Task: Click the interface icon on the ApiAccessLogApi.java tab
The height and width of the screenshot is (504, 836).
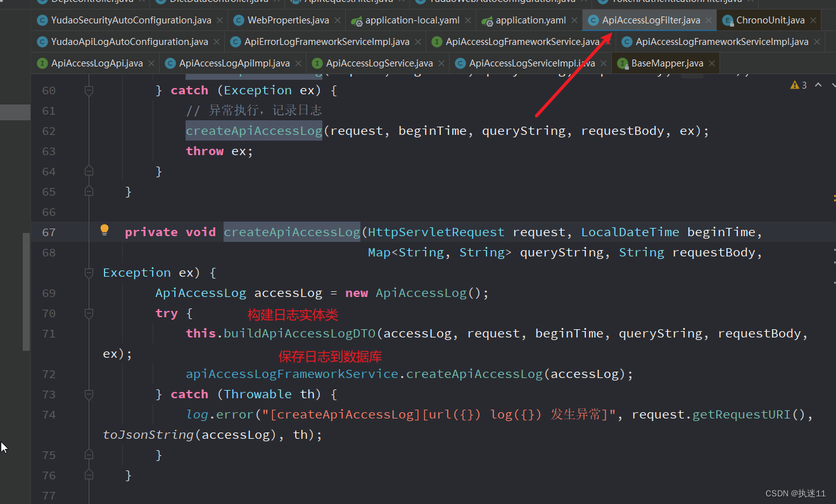Action: [x=42, y=63]
